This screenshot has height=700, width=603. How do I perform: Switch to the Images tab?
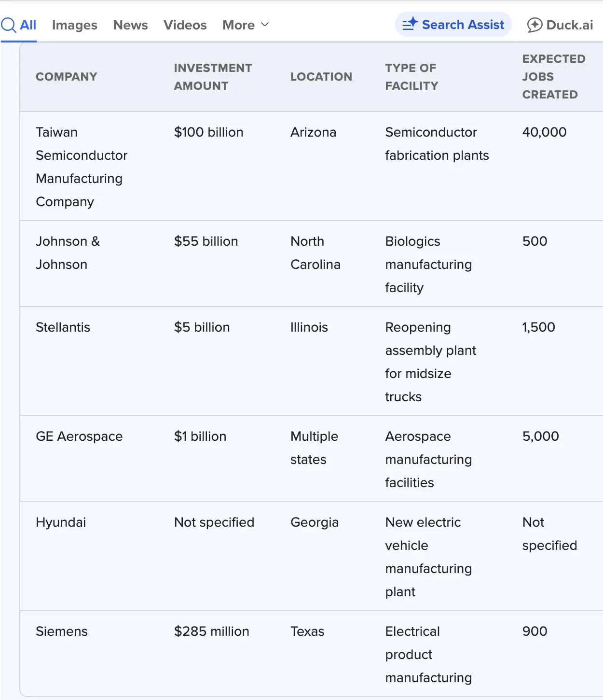[74, 25]
